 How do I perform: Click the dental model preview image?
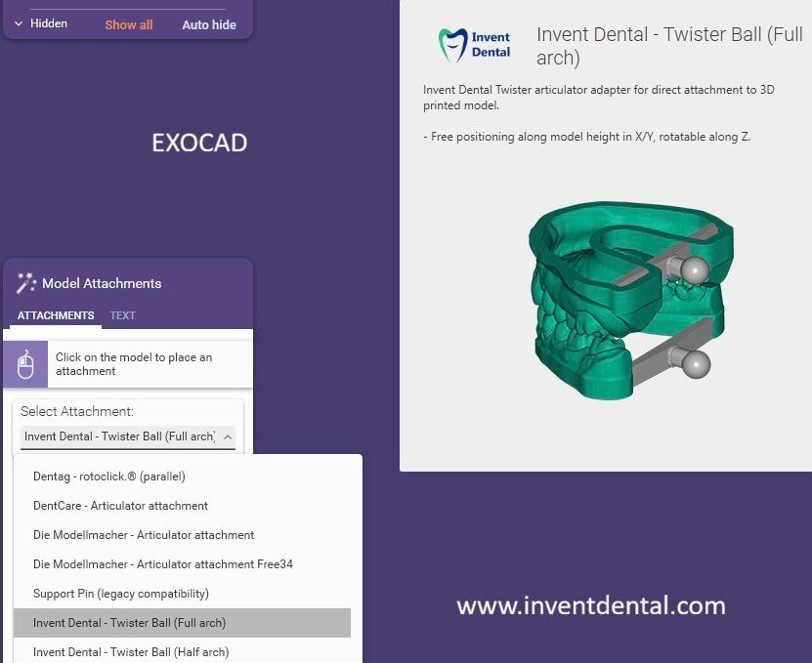coord(631,300)
